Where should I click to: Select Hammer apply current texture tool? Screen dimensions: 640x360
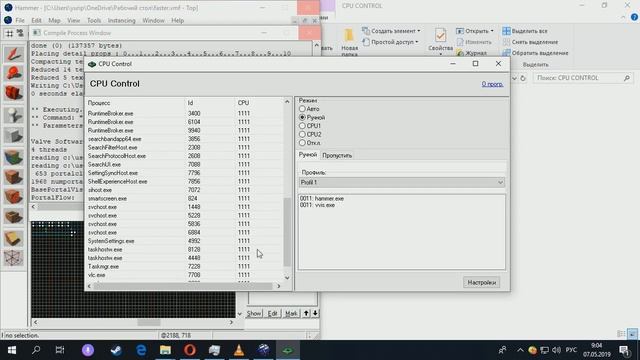point(13,177)
